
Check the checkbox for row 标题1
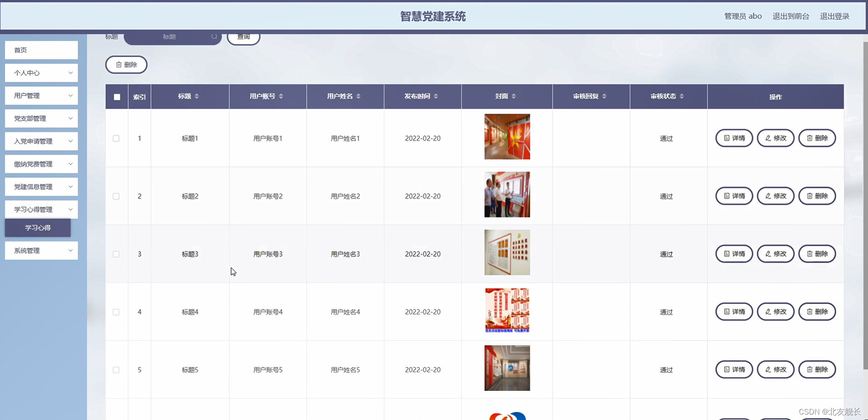point(116,138)
